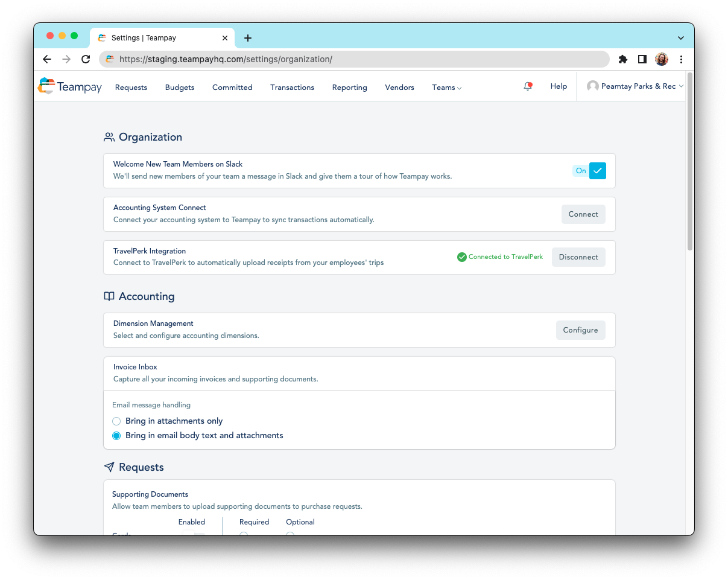Viewport: 728px width, 580px height.
Task: Configure Dimension Management
Action: coord(580,330)
